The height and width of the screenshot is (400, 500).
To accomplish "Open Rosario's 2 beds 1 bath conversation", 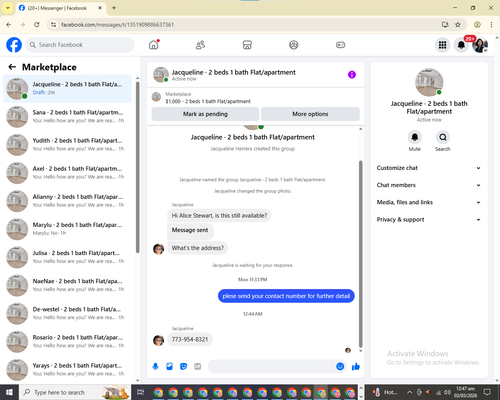I will click(68, 341).
